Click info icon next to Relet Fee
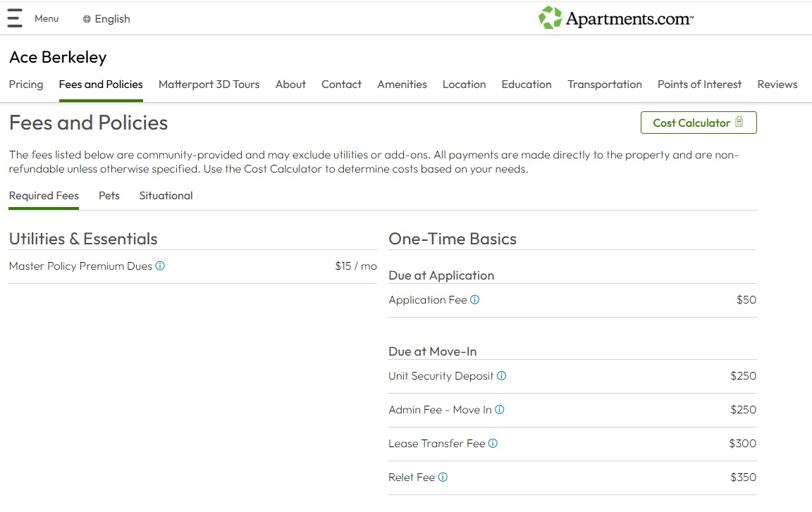Viewport: 812px width, 512px height. point(443,477)
